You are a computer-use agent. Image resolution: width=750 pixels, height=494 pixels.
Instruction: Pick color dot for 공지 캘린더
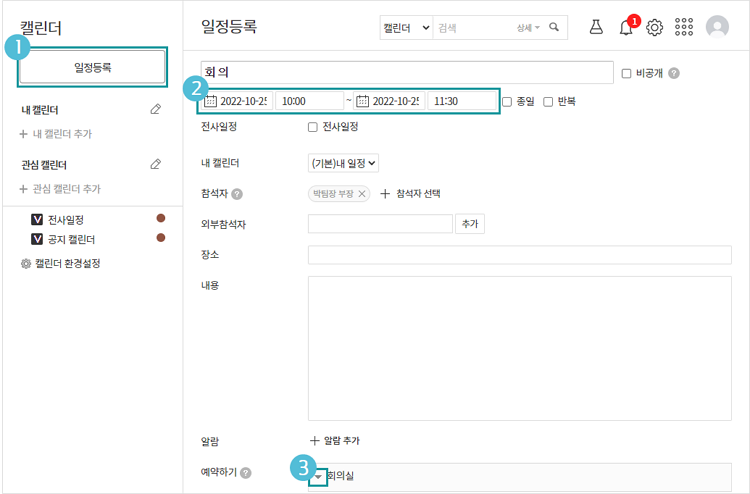[161, 238]
